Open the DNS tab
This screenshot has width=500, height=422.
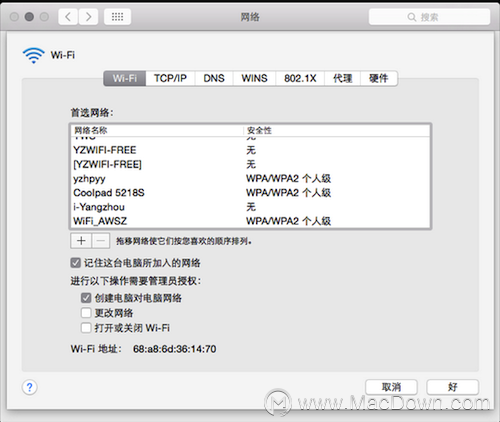click(x=214, y=78)
